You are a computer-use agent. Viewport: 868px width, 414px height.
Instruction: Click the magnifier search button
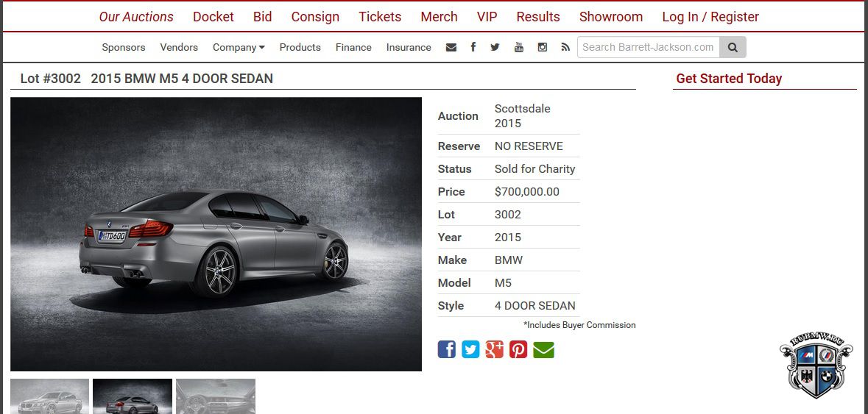[x=733, y=47]
